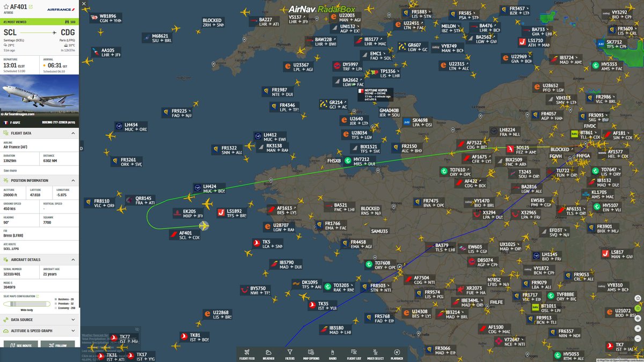The height and width of the screenshot is (362, 644).
Task: Select flight HV7212 MRS label
Action: click(x=360, y=161)
